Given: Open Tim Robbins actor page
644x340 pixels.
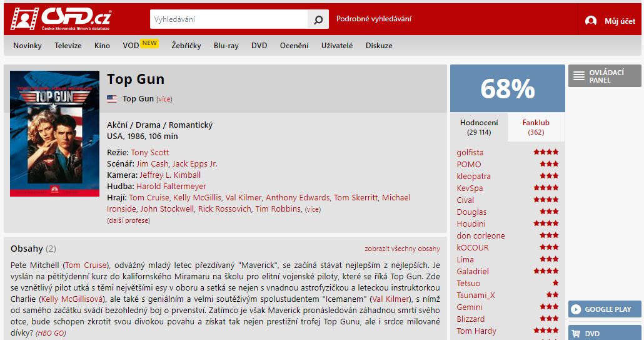Looking at the screenshot, I should click(x=278, y=209).
